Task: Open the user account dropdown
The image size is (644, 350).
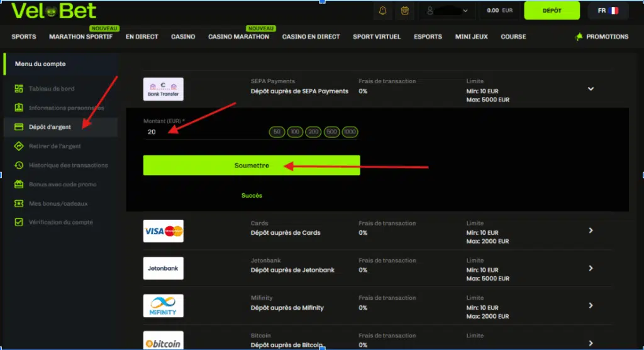Action: click(x=448, y=11)
